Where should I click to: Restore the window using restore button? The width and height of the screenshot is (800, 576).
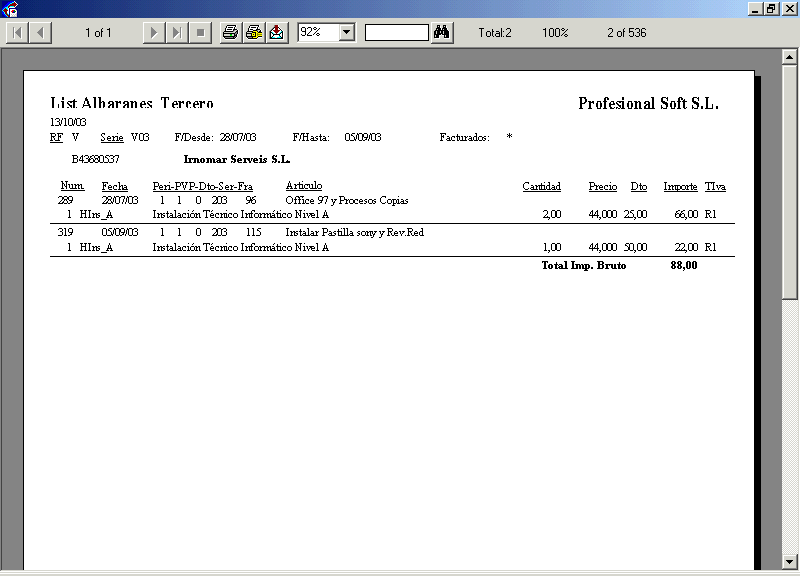click(771, 8)
